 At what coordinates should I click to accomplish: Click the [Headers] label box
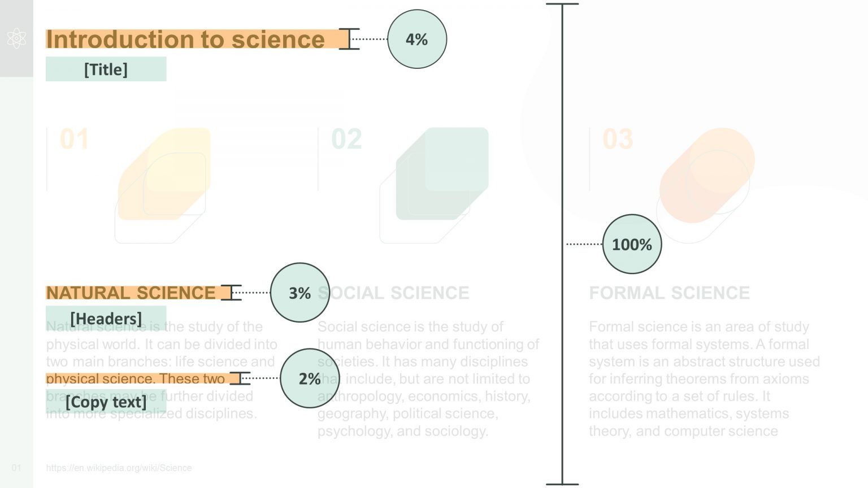106,319
